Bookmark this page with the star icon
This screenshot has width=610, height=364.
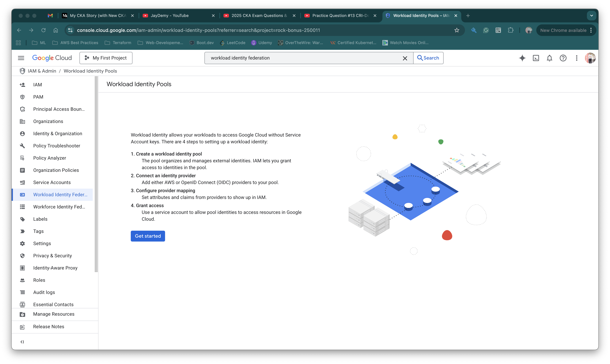[457, 30]
